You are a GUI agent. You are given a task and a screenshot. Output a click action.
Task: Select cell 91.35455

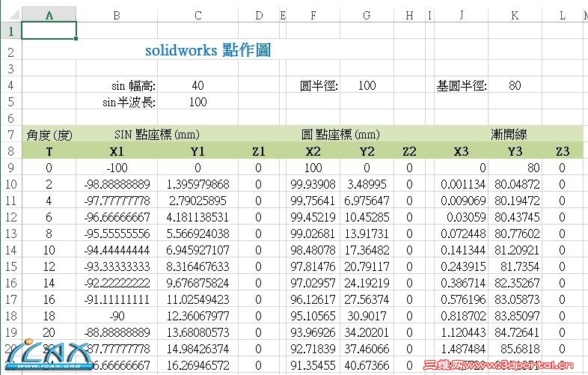[313, 365]
